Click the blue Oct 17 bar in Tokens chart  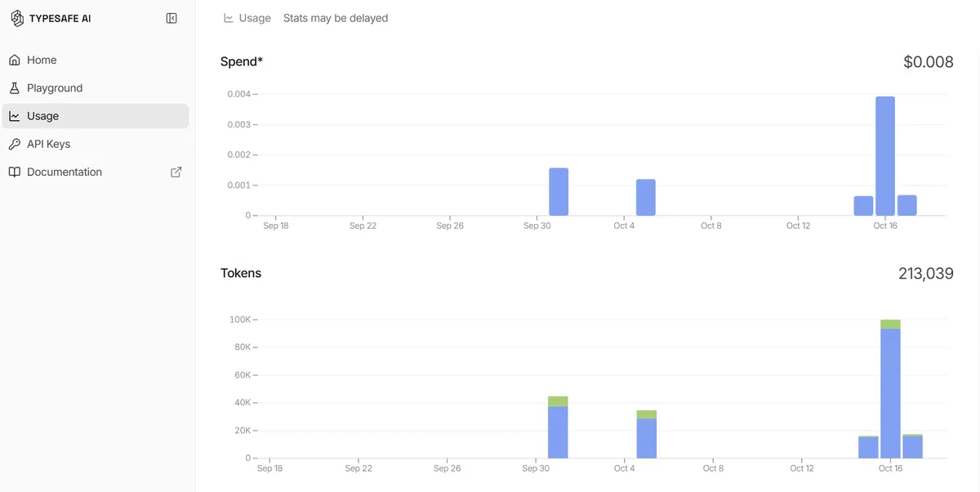912,447
